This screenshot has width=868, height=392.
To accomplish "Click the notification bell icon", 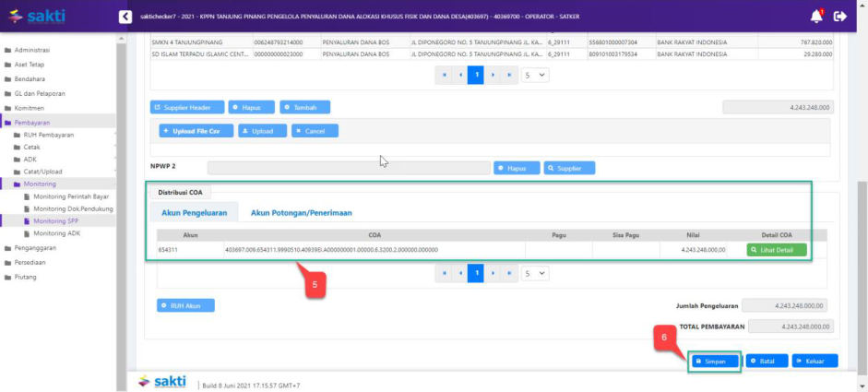I will pos(816,16).
